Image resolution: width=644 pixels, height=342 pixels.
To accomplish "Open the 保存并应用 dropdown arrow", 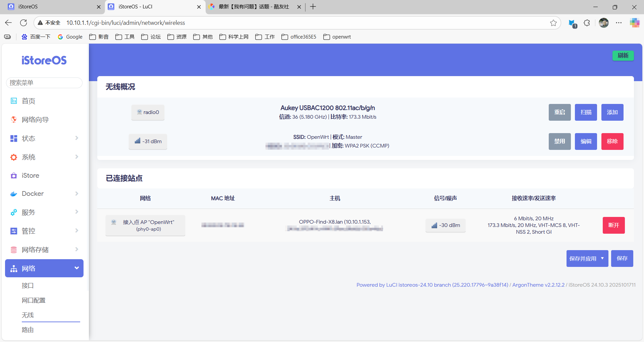I will click(602, 259).
